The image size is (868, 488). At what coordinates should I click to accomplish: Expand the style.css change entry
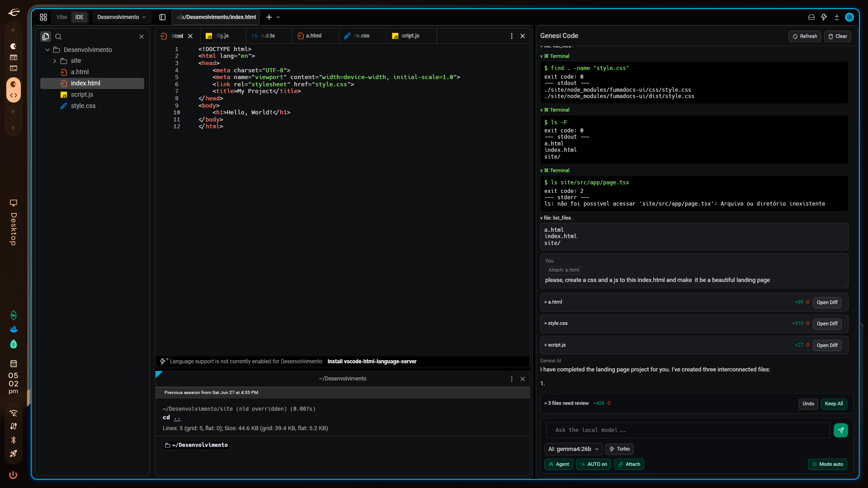tap(556, 324)
